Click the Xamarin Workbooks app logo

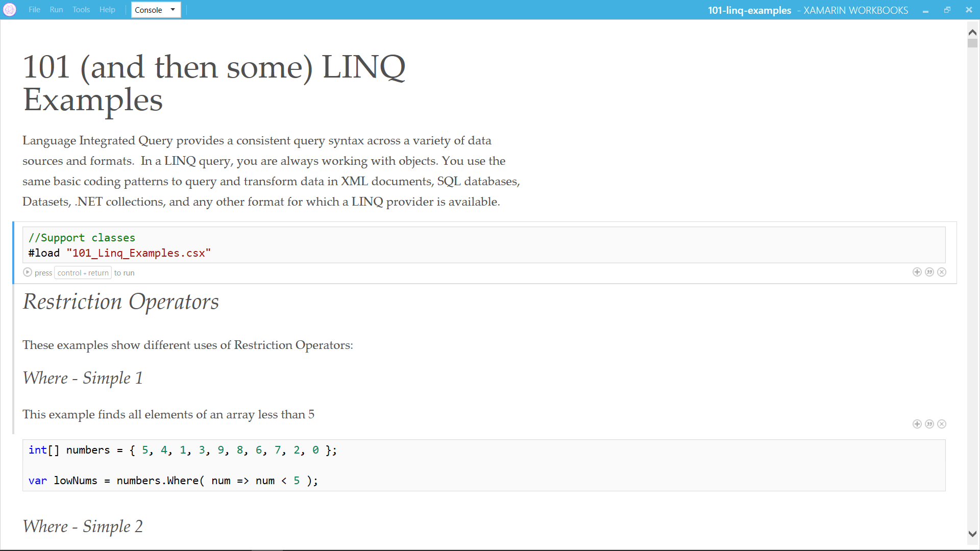click(x=10, y=10)
